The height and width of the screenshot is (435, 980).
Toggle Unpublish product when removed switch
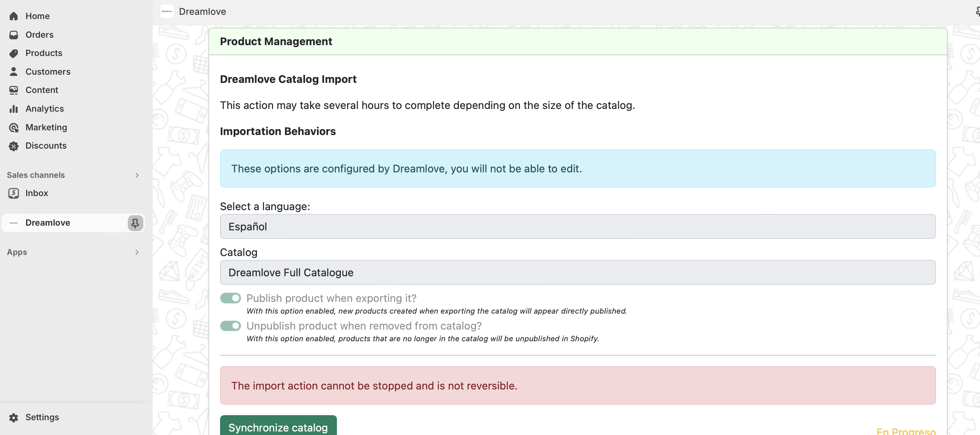(231, 326)
